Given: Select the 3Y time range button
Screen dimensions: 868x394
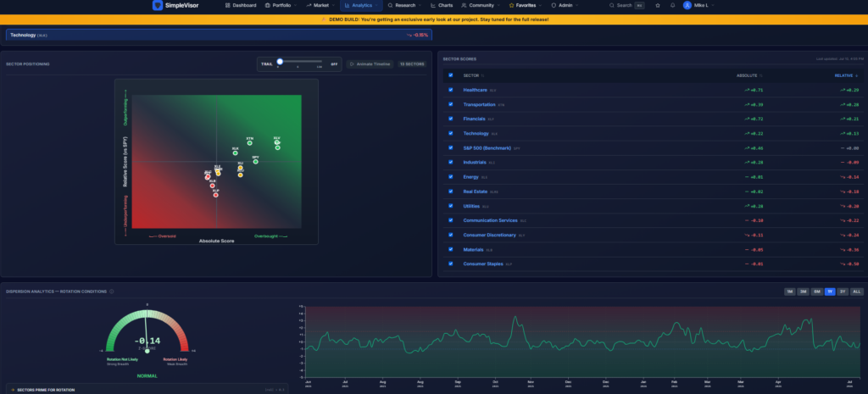Looking at the screenshot, I should tap(843, 291).
